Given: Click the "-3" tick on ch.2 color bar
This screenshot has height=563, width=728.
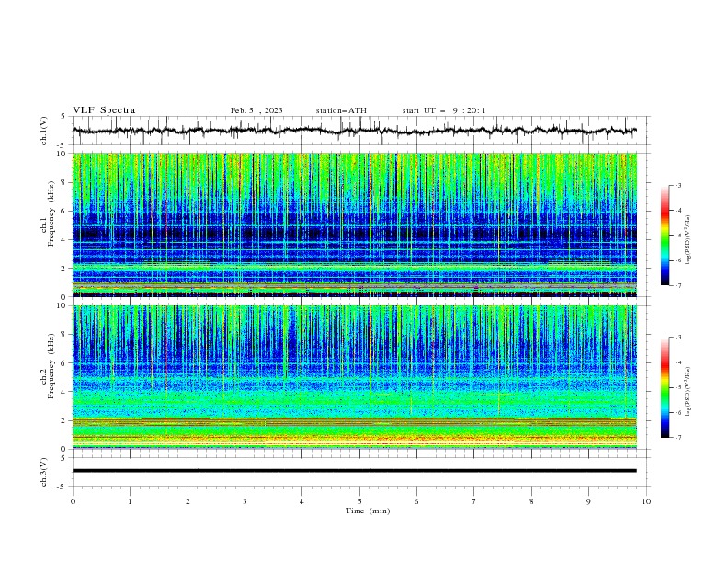Looking at the screenshot, I should pyautogui.click(x=678, y=338).
